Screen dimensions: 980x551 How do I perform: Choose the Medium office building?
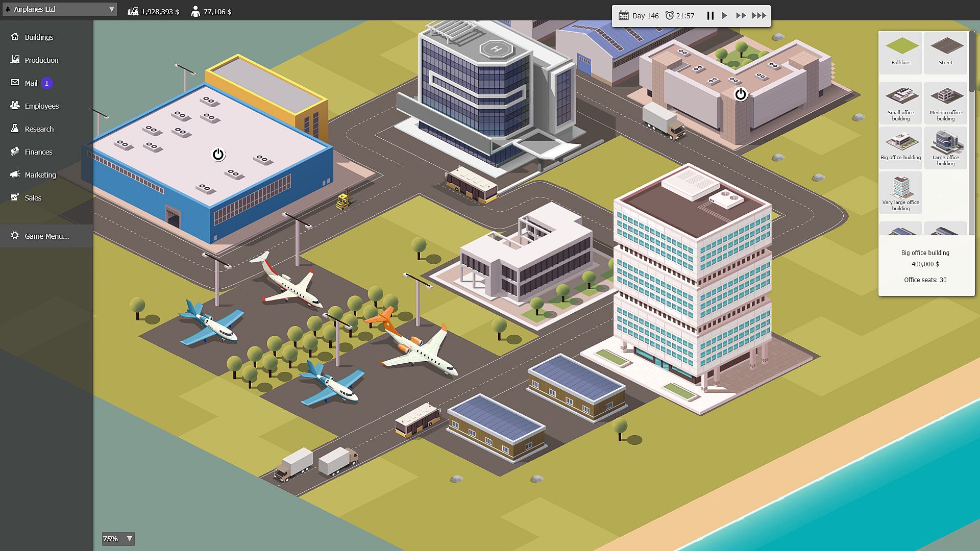(945, 103)
